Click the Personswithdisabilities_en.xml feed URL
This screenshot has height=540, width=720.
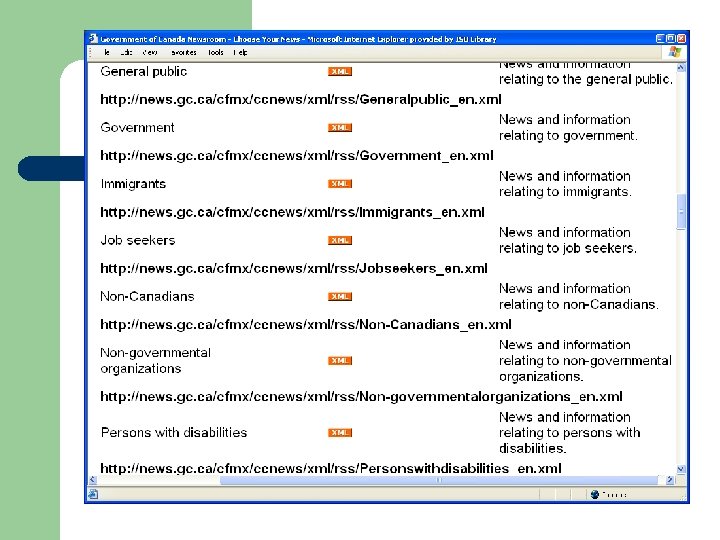coord(331,468)
